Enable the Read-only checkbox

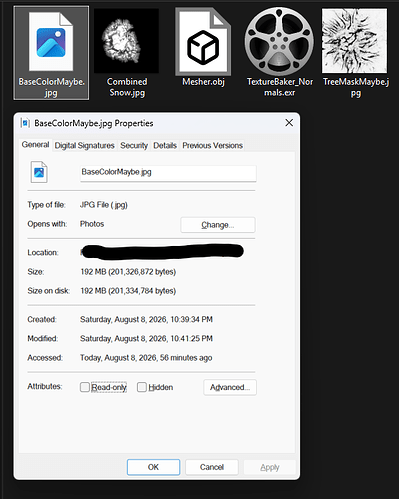coord(85,387)
